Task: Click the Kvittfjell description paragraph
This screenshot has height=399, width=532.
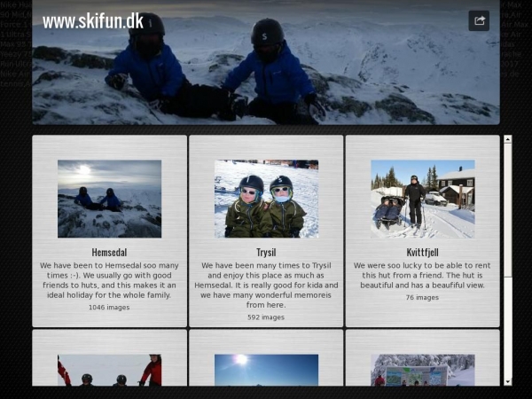Action: (x=422, y=275)
